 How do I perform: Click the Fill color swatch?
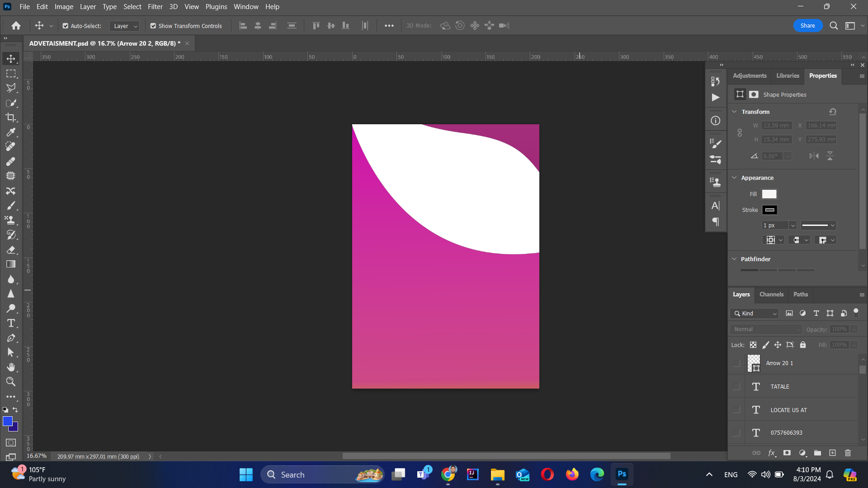[x=769, y=194]
